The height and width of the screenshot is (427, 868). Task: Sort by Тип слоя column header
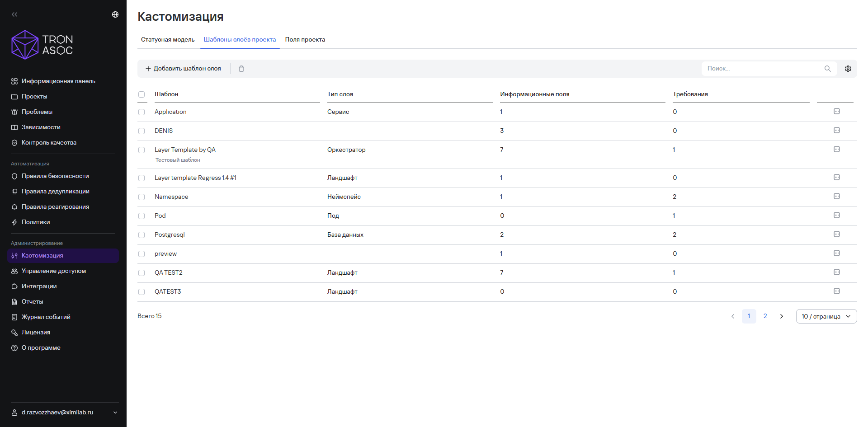340,94
